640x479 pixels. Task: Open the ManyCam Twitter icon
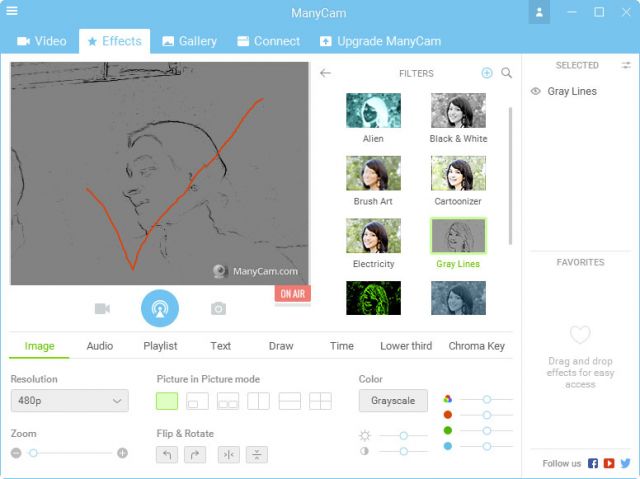pos(625,463)
